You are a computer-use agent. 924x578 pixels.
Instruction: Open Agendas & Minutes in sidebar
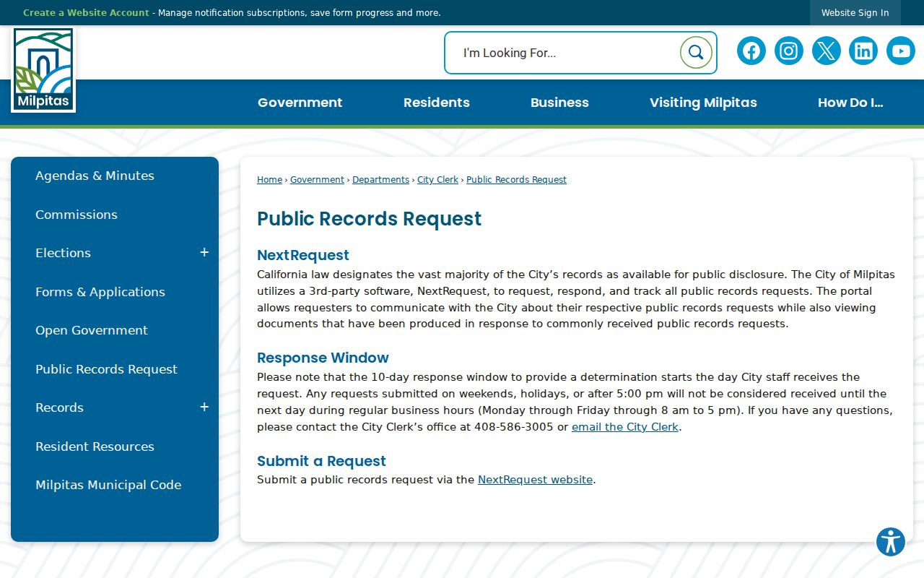(x=95, y=176)
